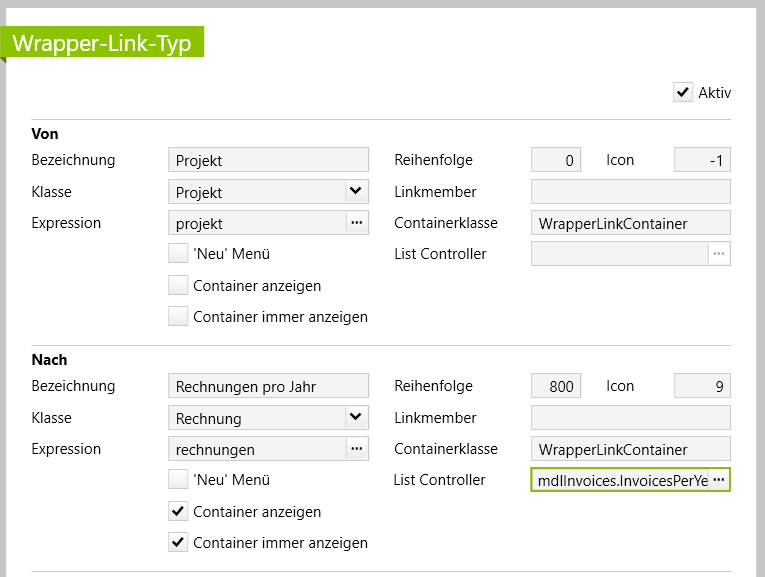Click ellipsis button next to Von Expression field
The height and width of the screenshot is (577, 765).
[357, 223]
